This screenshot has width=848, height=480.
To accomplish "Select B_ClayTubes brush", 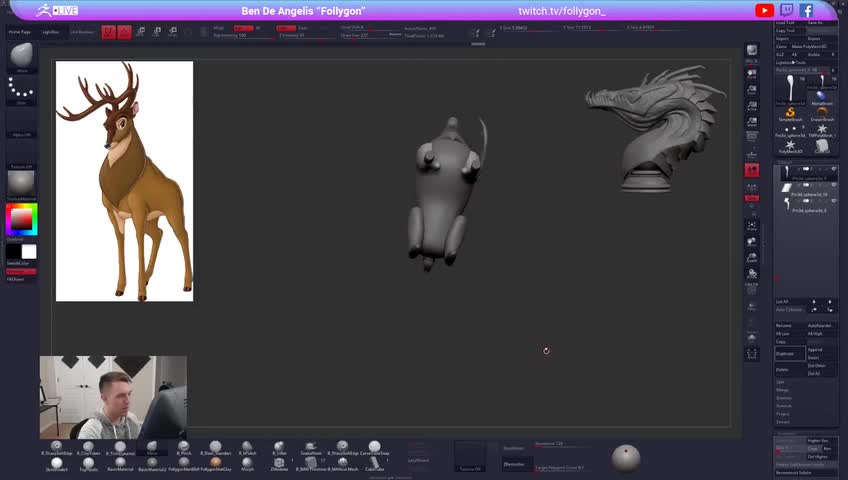I will coord(88,449).
